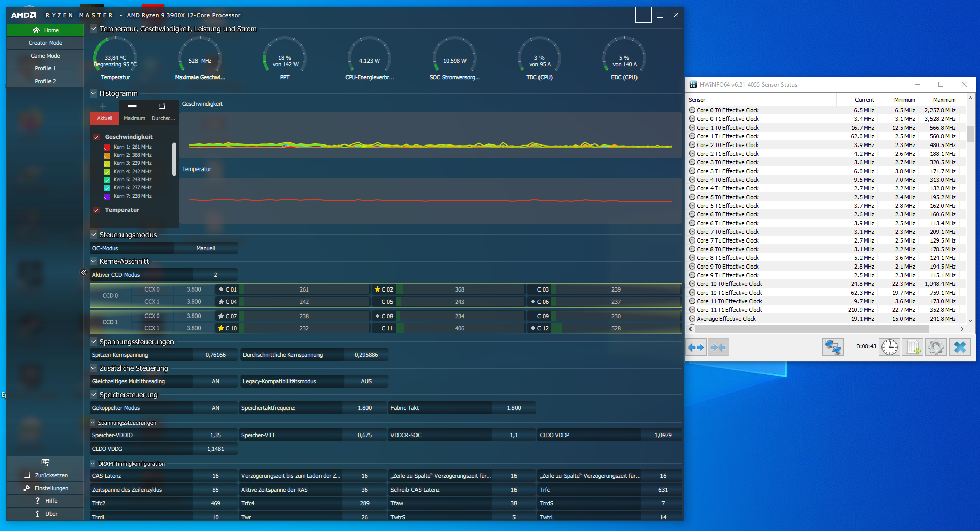Switch to Game Mode
This screenshot has width=980, height=531.
point(45,56)
